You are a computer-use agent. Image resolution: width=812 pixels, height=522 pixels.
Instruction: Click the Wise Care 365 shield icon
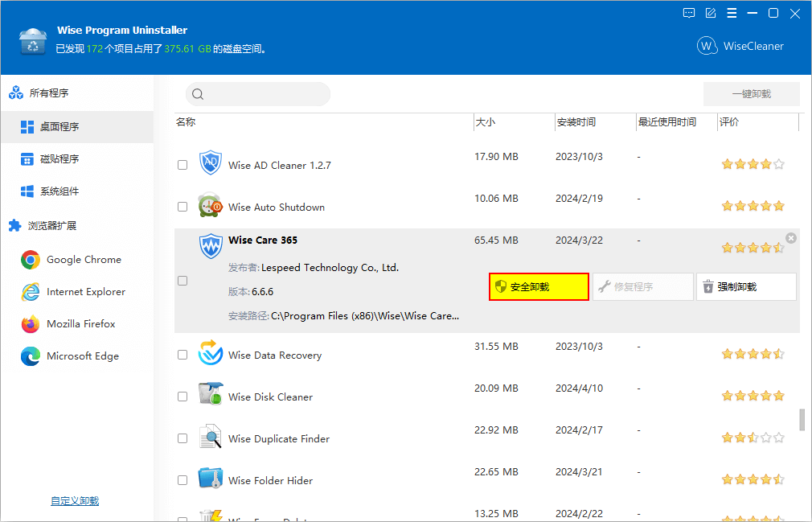click(x=211, y=246)
